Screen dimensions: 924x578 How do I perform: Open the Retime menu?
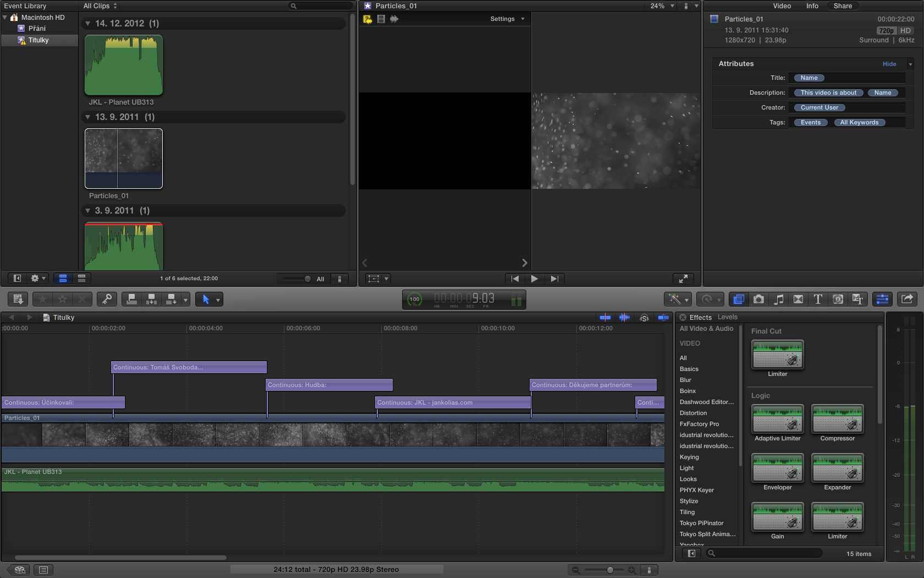click(711, 299)
